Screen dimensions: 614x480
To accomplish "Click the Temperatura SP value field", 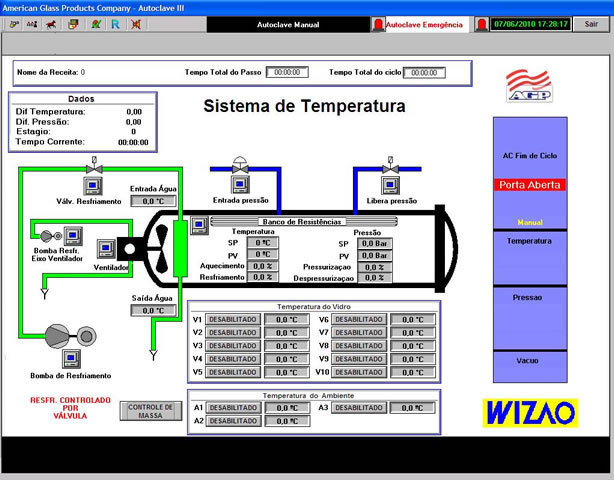I will click(263, 243).
